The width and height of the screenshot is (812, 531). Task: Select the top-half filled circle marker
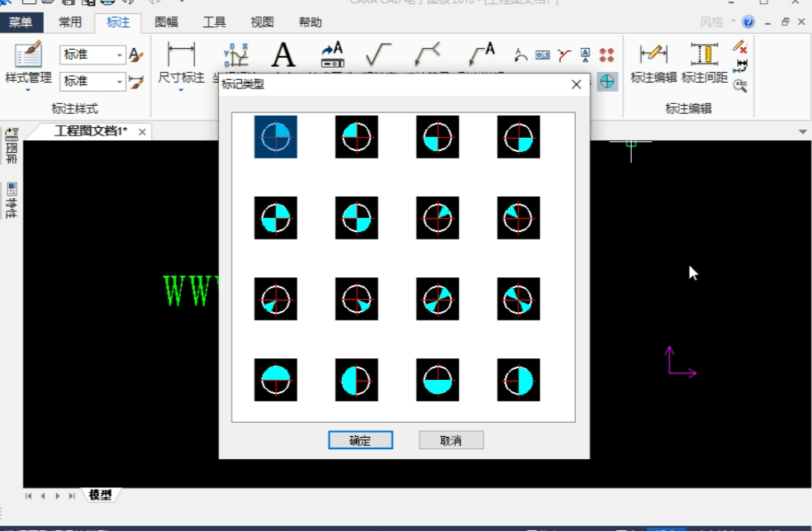pos(276,380)
